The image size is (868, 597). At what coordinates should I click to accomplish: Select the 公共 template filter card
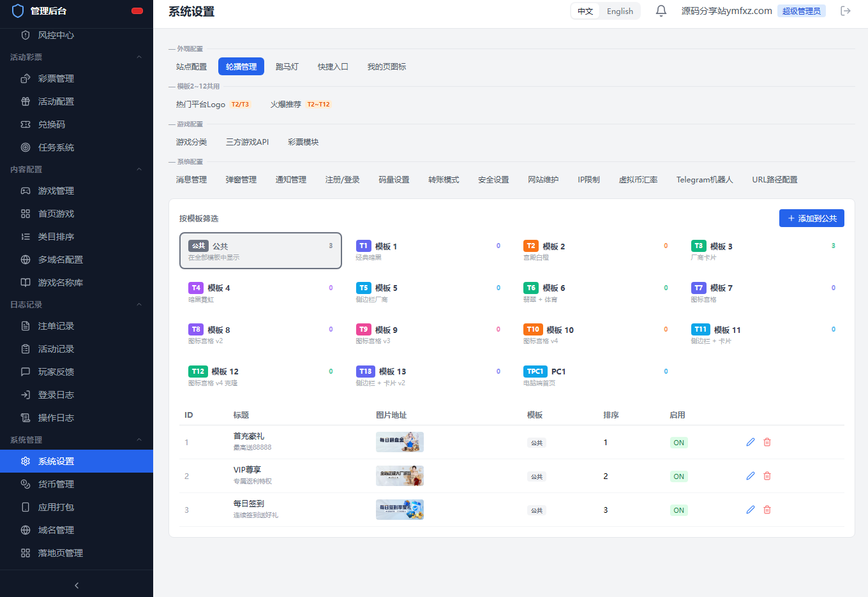[260, 251]
